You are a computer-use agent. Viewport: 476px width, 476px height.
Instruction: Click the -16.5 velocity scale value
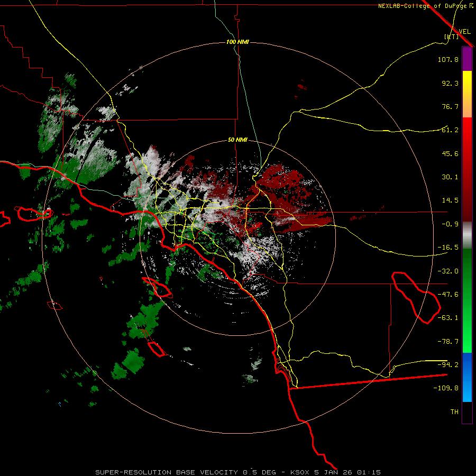[448, 248]
